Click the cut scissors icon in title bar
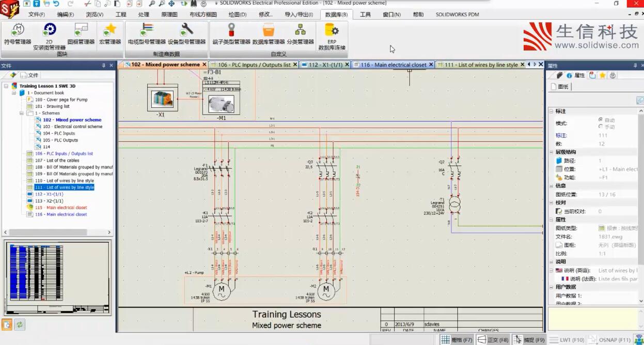The image size is (644, 345). click(x=88, y=4)
